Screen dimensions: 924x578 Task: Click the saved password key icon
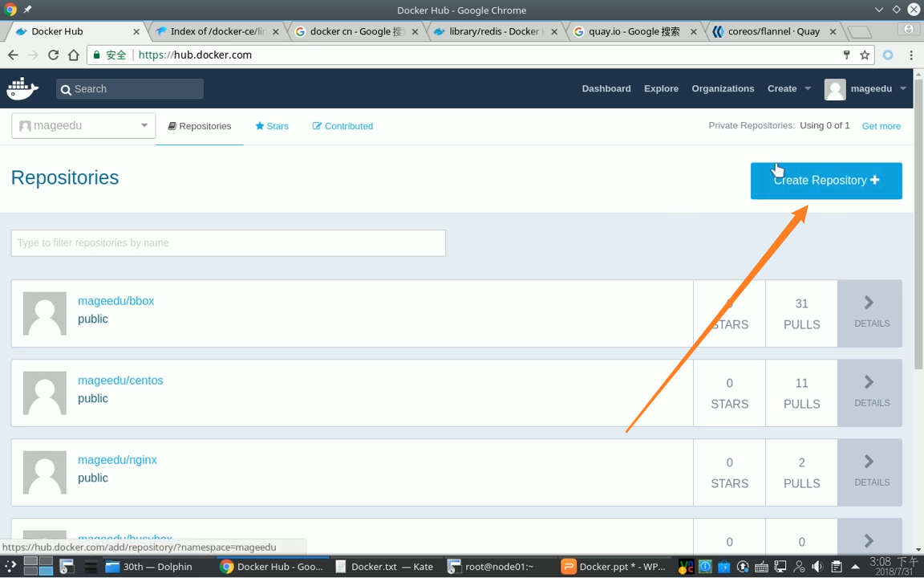847,55
